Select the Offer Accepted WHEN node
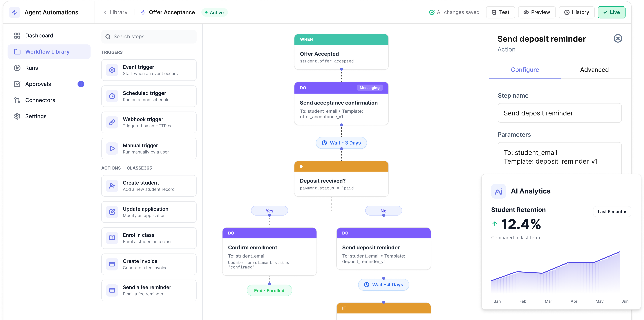 tap(341, 52)
